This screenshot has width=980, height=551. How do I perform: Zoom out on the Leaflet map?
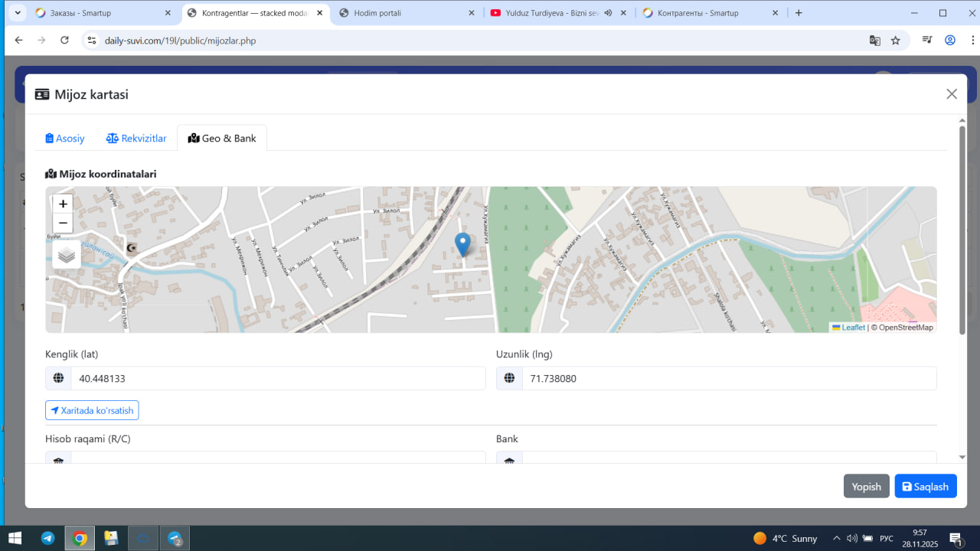pos(63,223)
